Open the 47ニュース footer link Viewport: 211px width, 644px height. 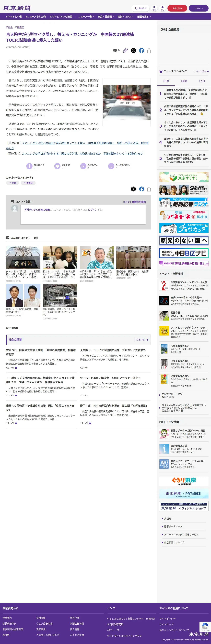click(113, 630)
